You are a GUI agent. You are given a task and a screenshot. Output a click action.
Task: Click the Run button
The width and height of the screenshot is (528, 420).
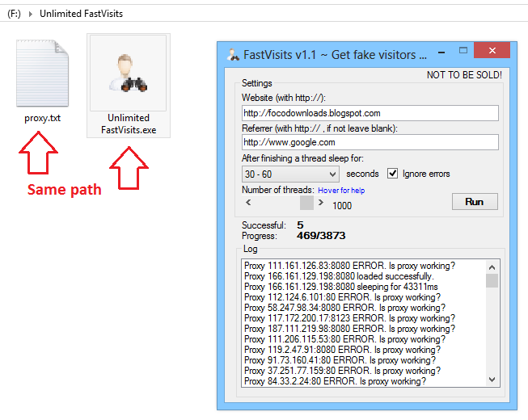click(x=475, y=201)
